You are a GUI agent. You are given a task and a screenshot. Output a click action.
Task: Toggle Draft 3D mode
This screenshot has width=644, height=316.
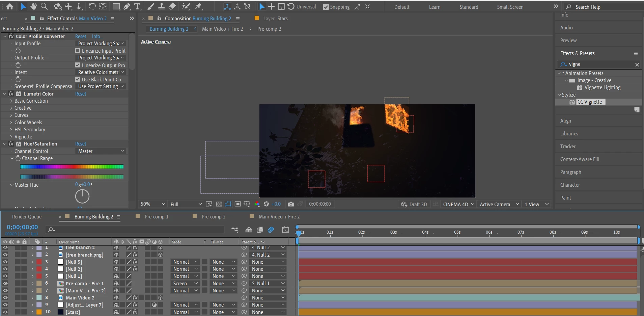(x=414, y=204)
